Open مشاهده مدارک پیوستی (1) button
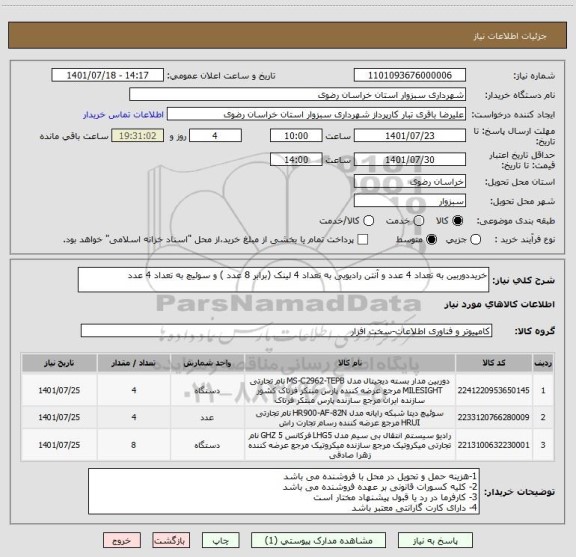The width and height of the screenshot is (576, 557). click(x=318, y=540)
